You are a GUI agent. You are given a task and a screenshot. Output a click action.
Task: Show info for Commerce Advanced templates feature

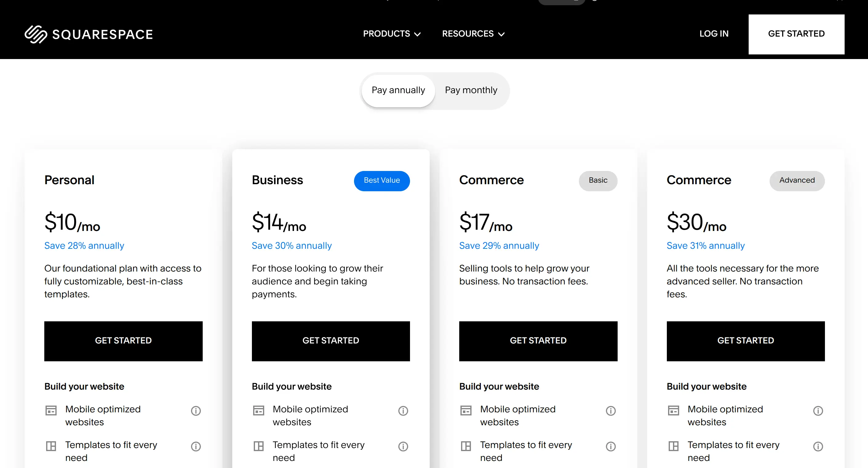(818, 446)
